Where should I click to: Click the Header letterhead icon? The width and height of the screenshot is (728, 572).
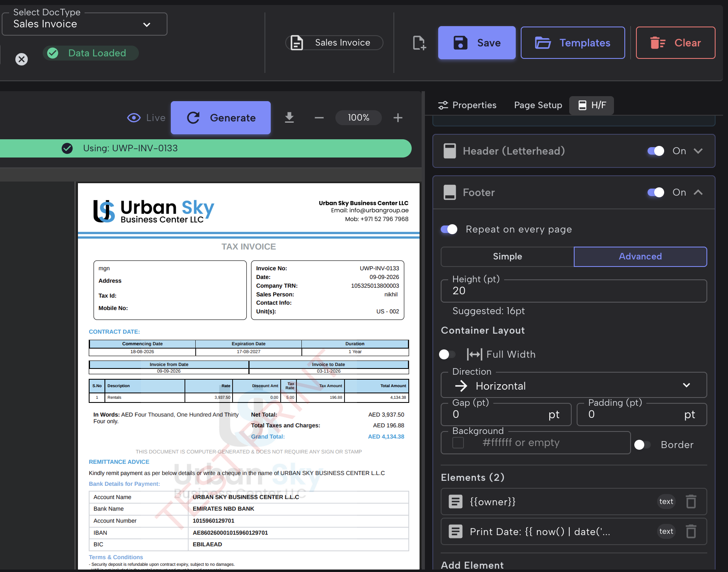[450, 151]
